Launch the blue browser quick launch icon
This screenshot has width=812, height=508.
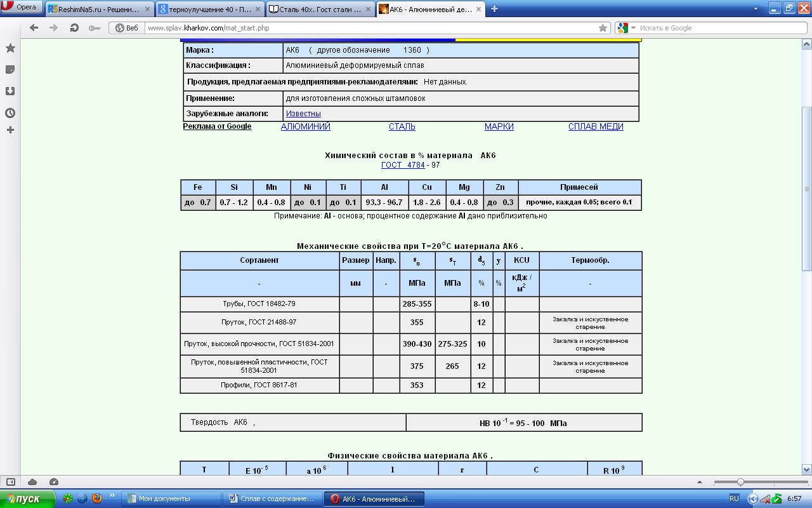click(x=82, y=498)
